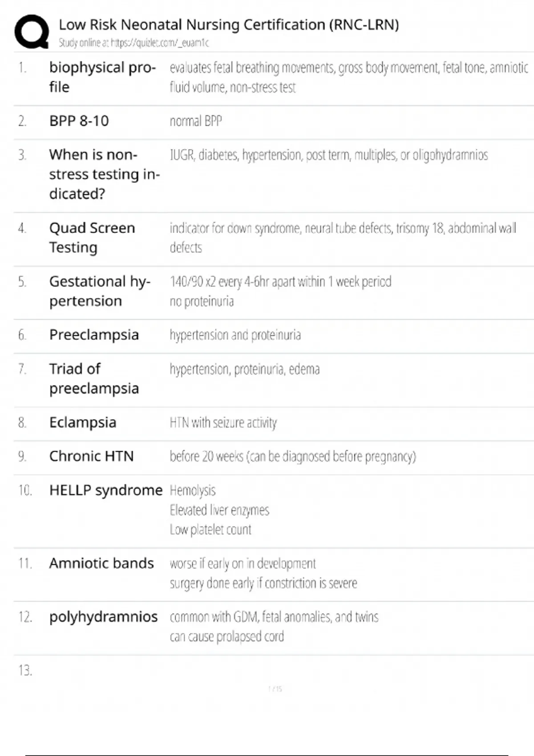The width and height of the screenshot is (534, 756).
Task: Select the Triad of preeclampsia term
Action: click(94, 378)
